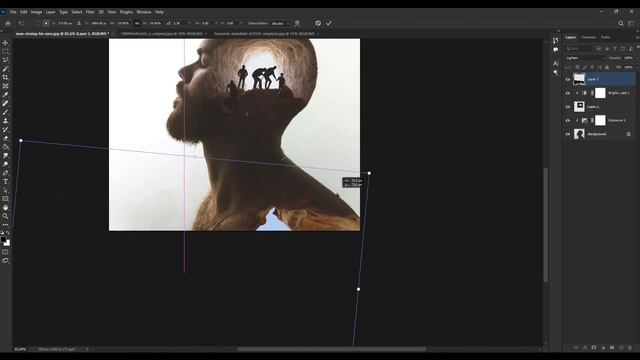Select the Frame tool
The image size is (640, 360).
click(x=5, y=86)
